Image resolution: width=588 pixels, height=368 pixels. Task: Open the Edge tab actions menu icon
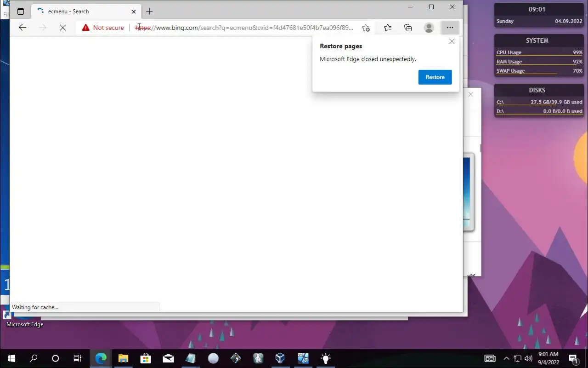tap(21, 11)
